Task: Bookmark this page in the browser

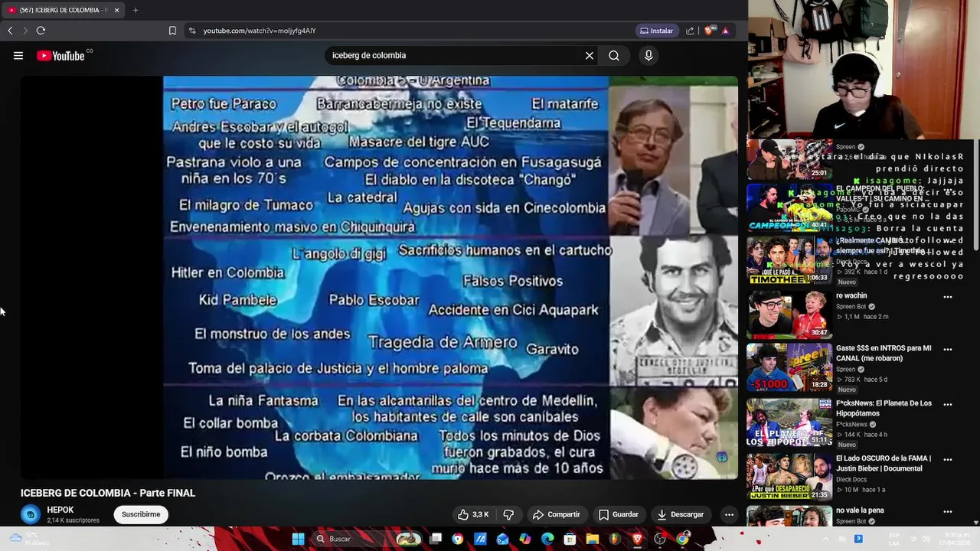Action: pos(172,31)
